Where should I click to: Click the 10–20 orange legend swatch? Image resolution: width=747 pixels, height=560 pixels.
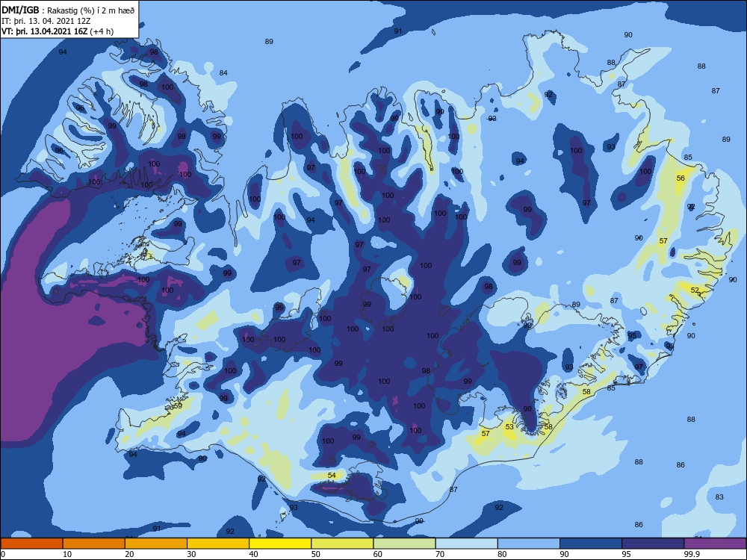coord(94,544)
